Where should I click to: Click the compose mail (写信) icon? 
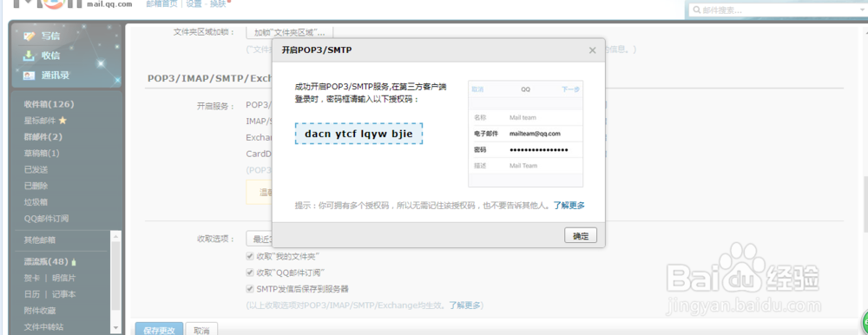coord(29,36)
